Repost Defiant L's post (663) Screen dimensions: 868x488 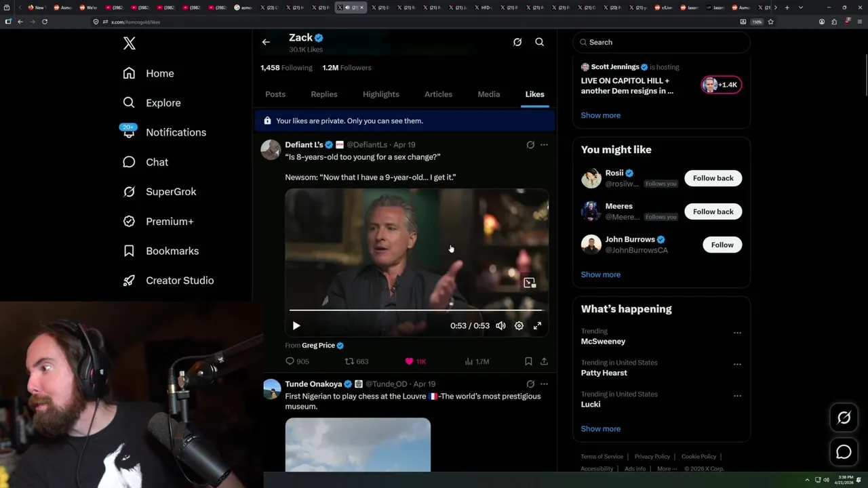tap(357, 362)
